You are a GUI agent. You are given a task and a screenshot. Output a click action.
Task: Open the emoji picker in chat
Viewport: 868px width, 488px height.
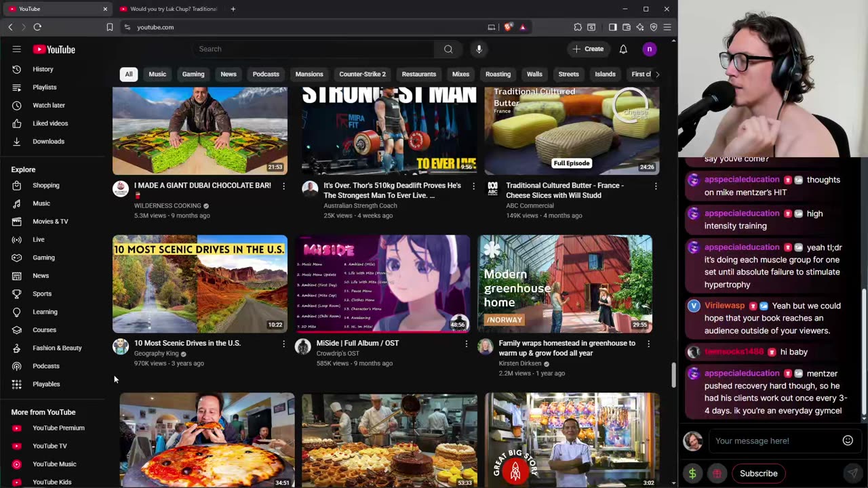[848, 441]
